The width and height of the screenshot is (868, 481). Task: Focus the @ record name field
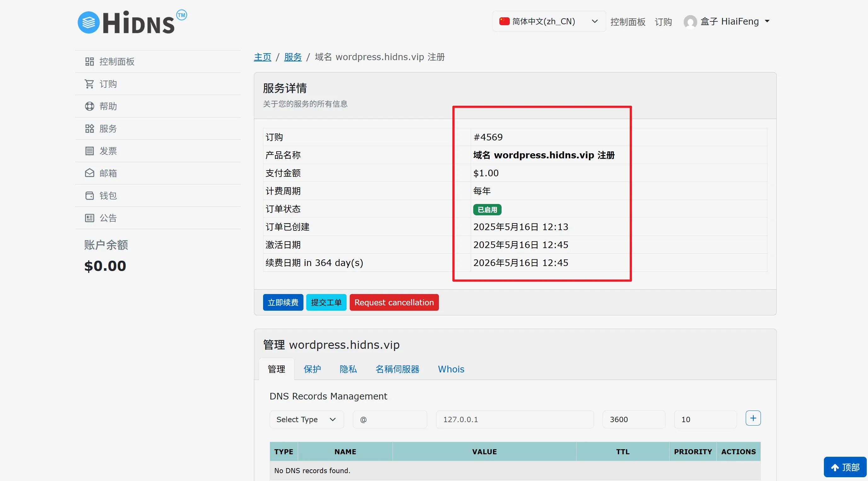click(390, 419)
